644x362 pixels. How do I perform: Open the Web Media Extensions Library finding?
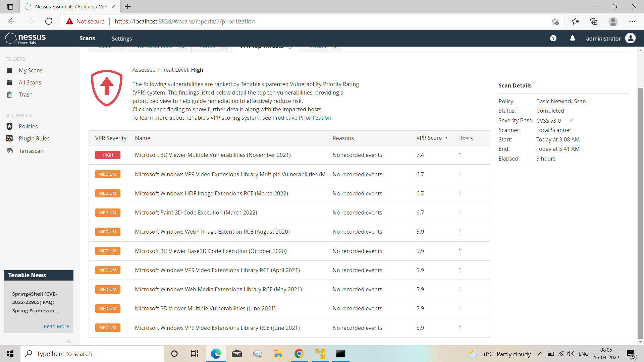218,289
